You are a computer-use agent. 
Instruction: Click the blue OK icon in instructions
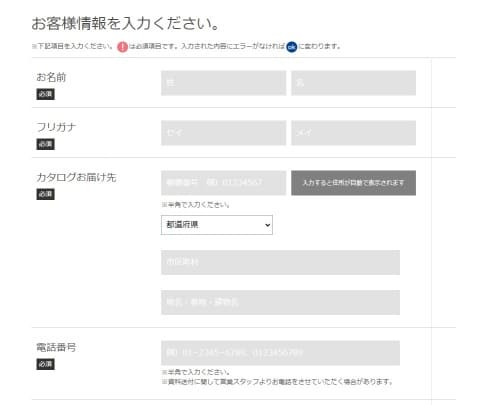coord(292,47)
